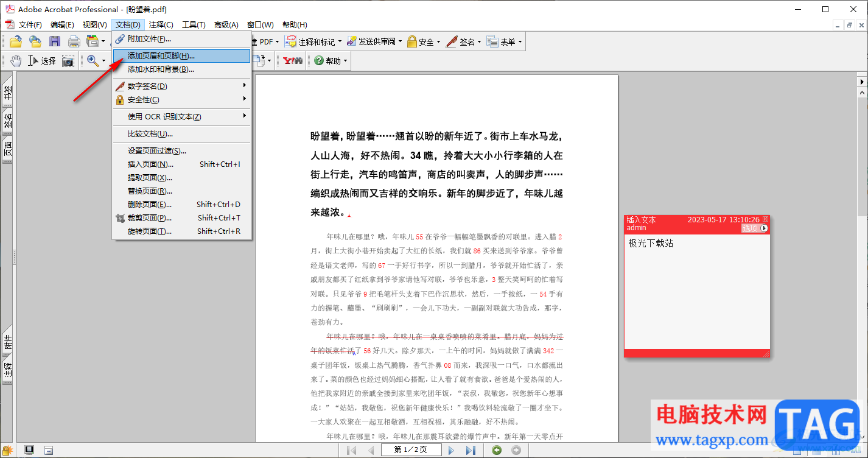
Task: Click the full screen monitor icon in status bar
Action: [x=29, y=450]
